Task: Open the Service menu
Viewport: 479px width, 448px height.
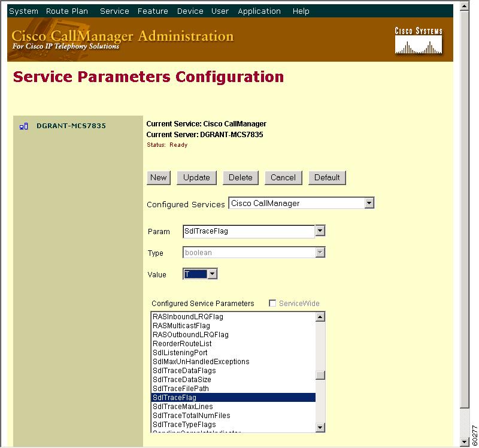Action: click(x=114, y=11)
